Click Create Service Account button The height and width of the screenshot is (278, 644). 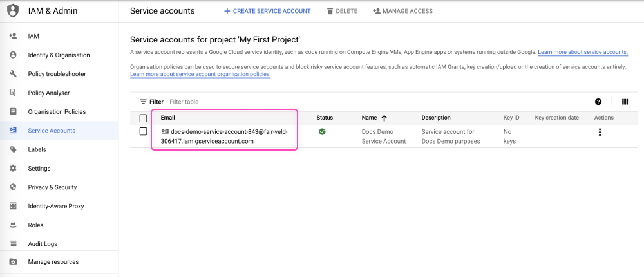pos(267,11)
